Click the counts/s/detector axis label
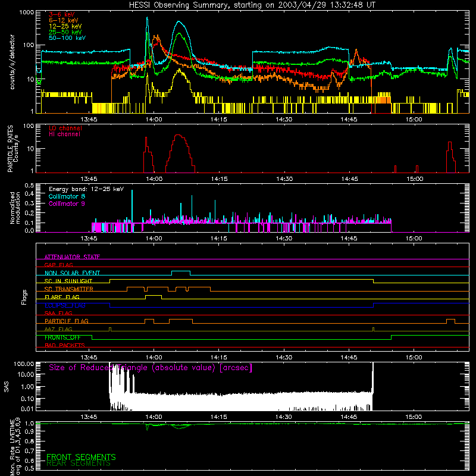The width and height of the screenshot is (476, 476). click(12, 62)
